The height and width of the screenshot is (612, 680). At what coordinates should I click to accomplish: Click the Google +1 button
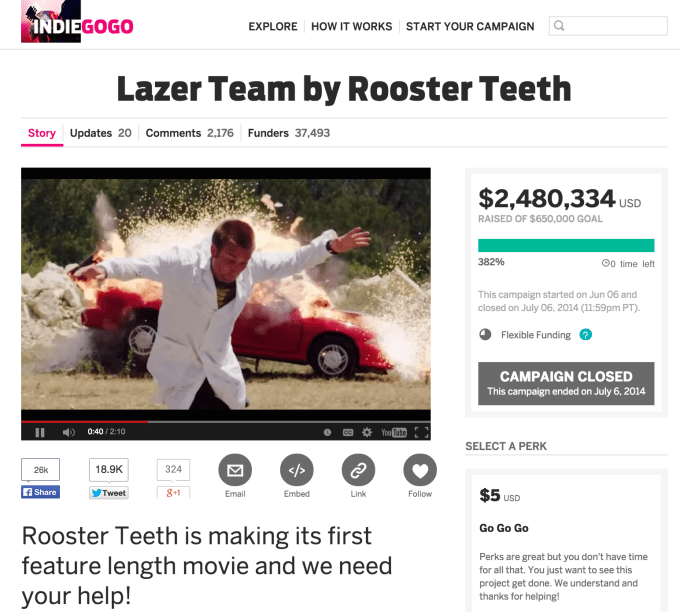tap(173, 493)
